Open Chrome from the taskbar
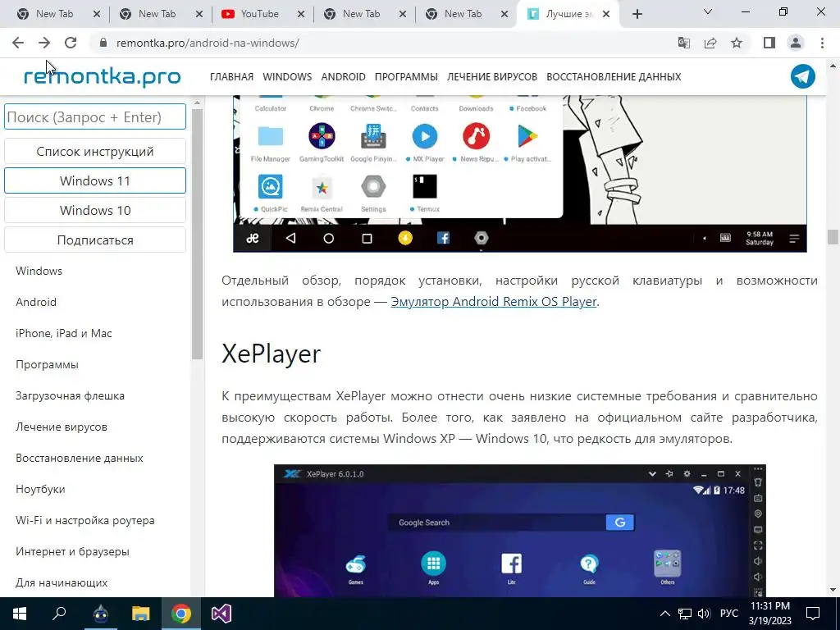This screenshot has height=630, width=840. click(x=181, y=614)
